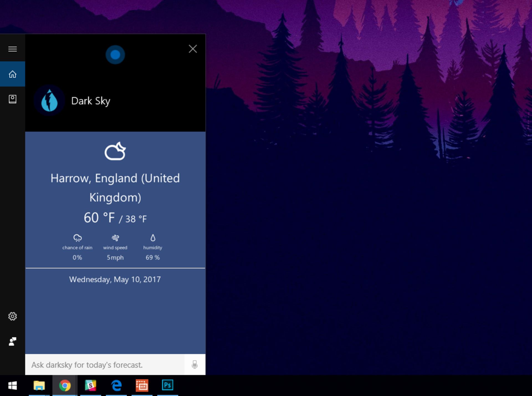Image resolution: width=532 pixels, height=396 pixels.
Task: Click the blue Cortana circle
Action: [x=115, y=55]
